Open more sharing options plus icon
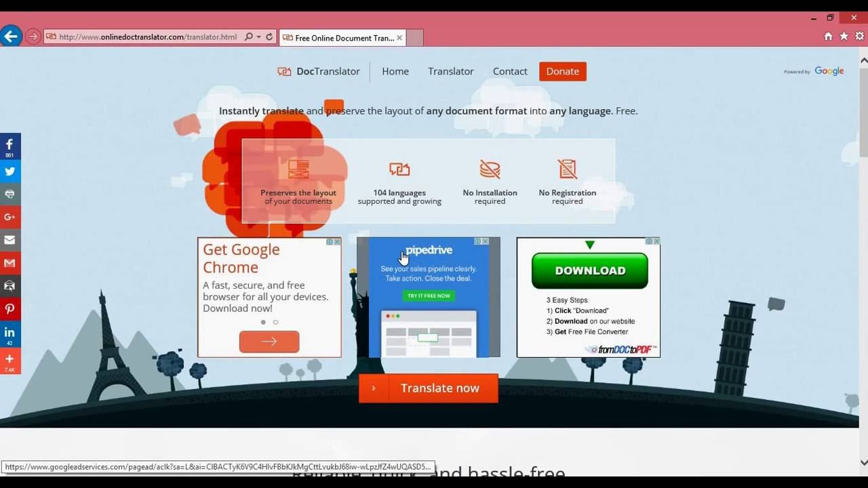This screenshot has width=868, height=488. (10, 361)
